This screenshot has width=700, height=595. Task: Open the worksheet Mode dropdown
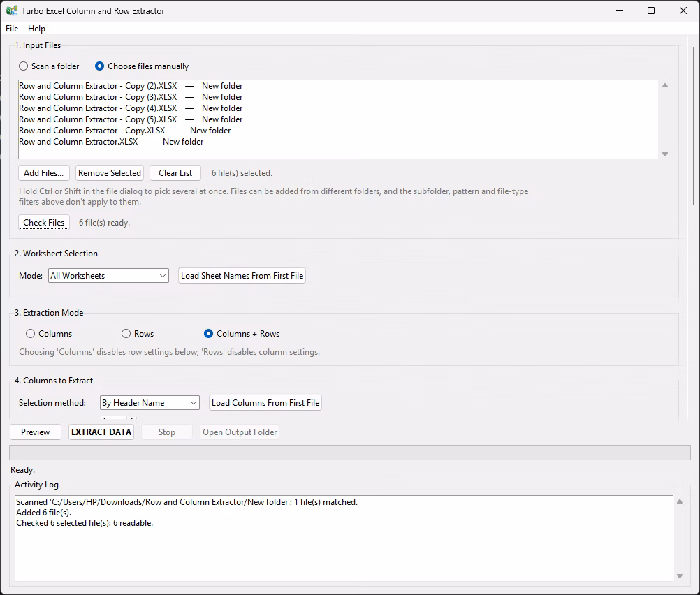pos(108,276)
